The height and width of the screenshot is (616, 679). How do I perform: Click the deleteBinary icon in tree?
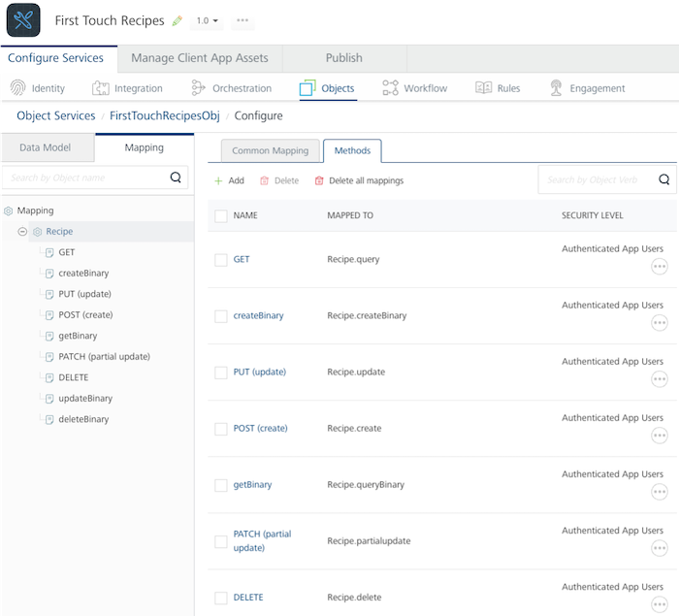(49, 419)
